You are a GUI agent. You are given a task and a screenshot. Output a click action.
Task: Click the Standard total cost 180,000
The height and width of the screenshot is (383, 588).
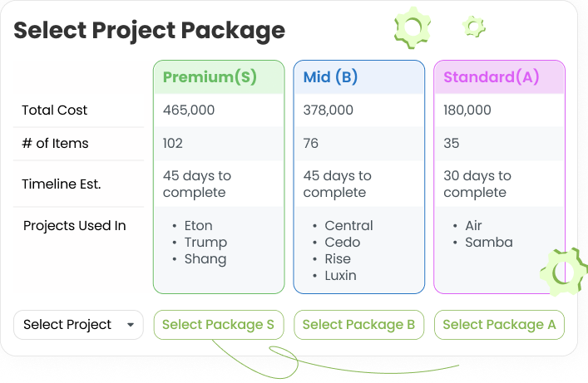pos(467,110)
